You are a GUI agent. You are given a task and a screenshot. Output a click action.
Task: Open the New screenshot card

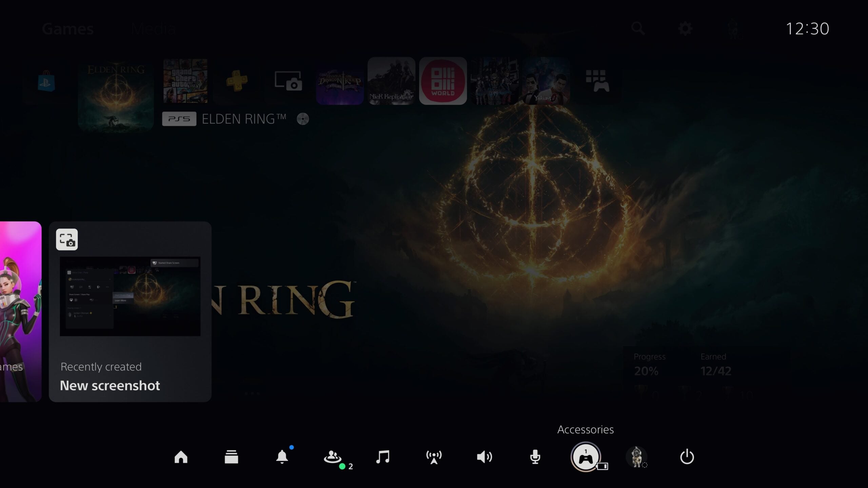click(130, 312)
